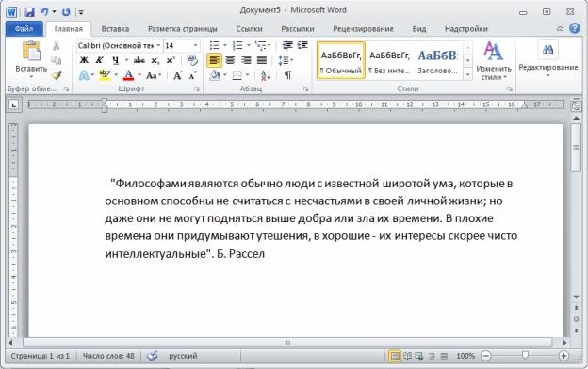Click the zoom in plus button

(x=563, y=356)
